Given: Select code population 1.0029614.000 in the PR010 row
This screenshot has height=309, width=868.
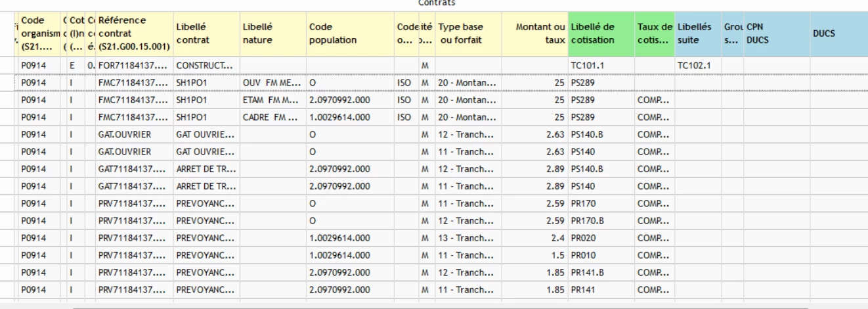Looking at the screenshot, I should 350,254.
